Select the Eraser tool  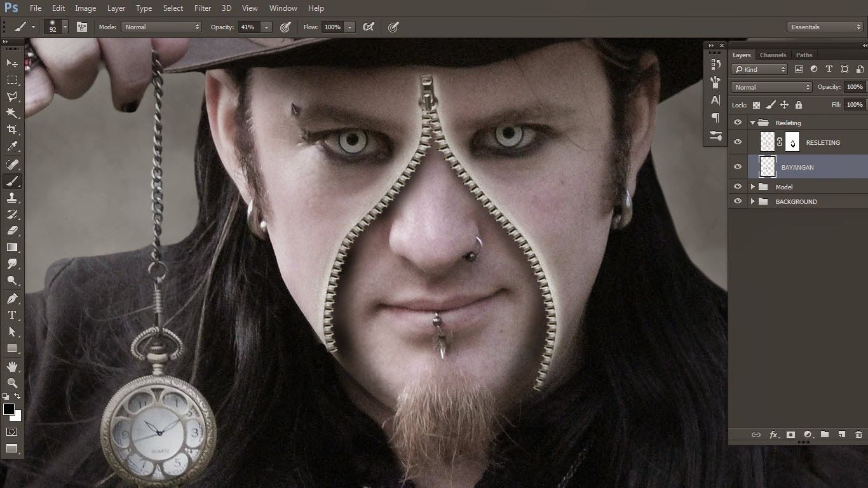point(12,231)
